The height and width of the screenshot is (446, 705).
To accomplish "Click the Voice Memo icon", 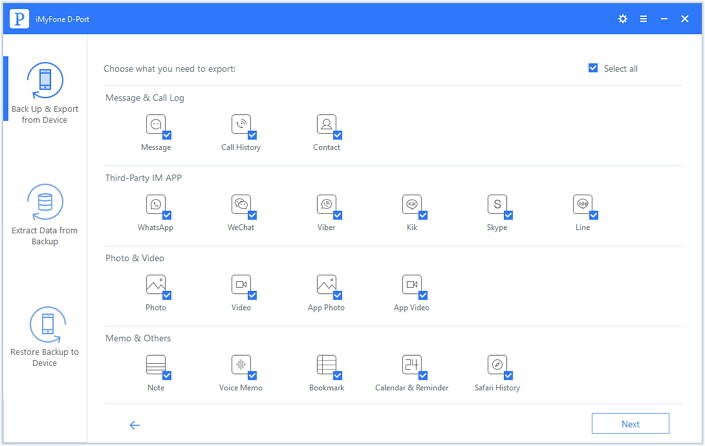I will (x=241, y=365).
